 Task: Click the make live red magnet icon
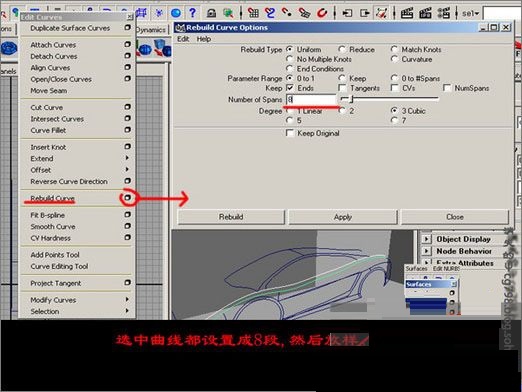tap(322, 13)
